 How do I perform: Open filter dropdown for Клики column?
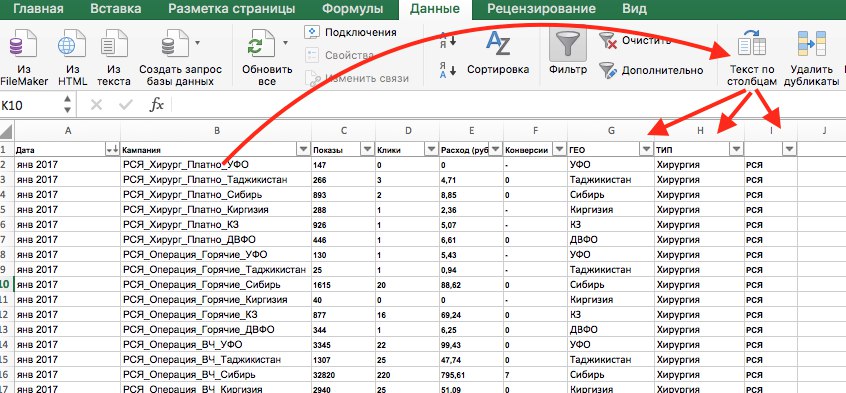click(x=432, y=150)
